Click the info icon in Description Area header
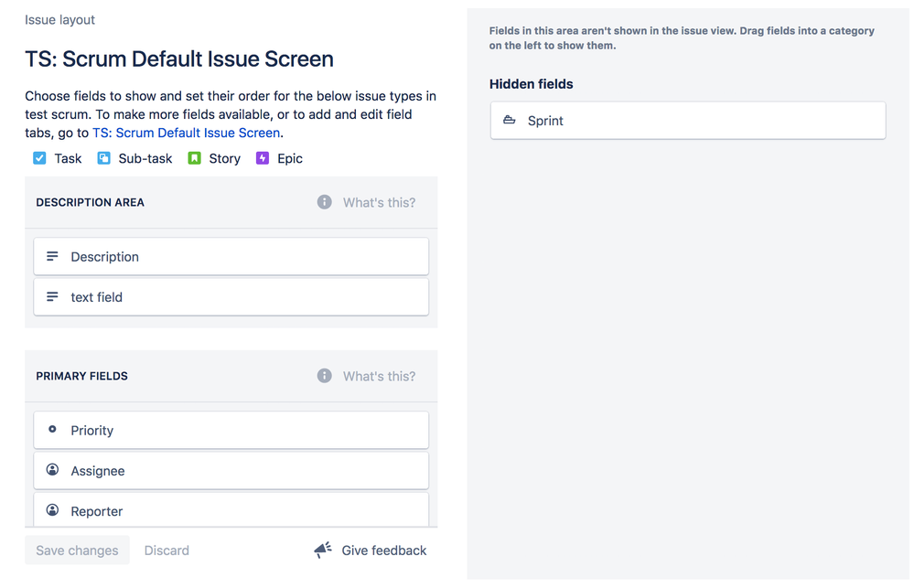The width and height of the screenshot is (914, 588). pos(324,202)
